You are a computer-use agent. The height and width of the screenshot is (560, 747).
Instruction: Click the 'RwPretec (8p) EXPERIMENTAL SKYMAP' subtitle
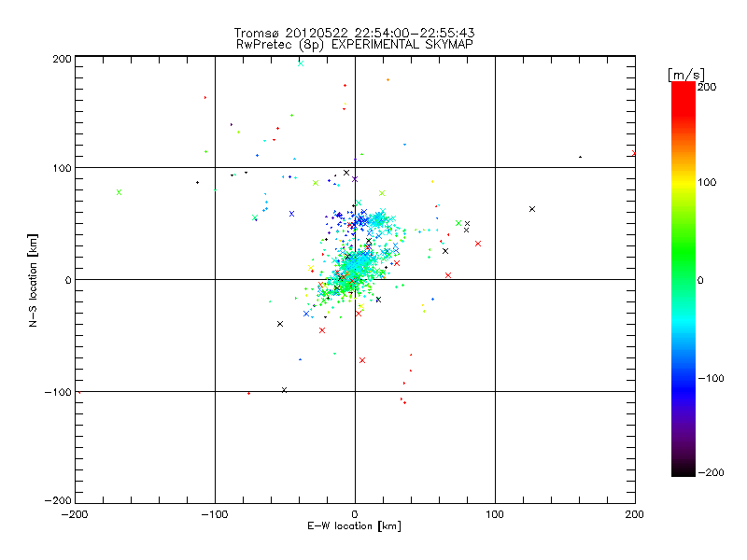click(355, 44)
